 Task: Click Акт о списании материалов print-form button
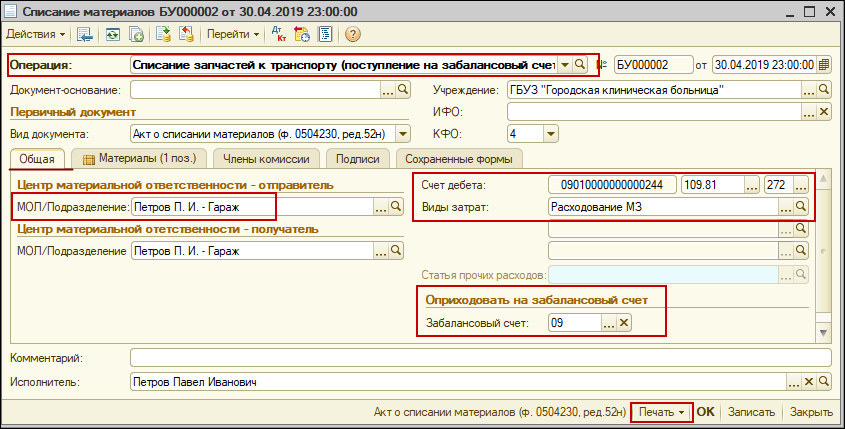pyautogui.click(x=500, y=412)
